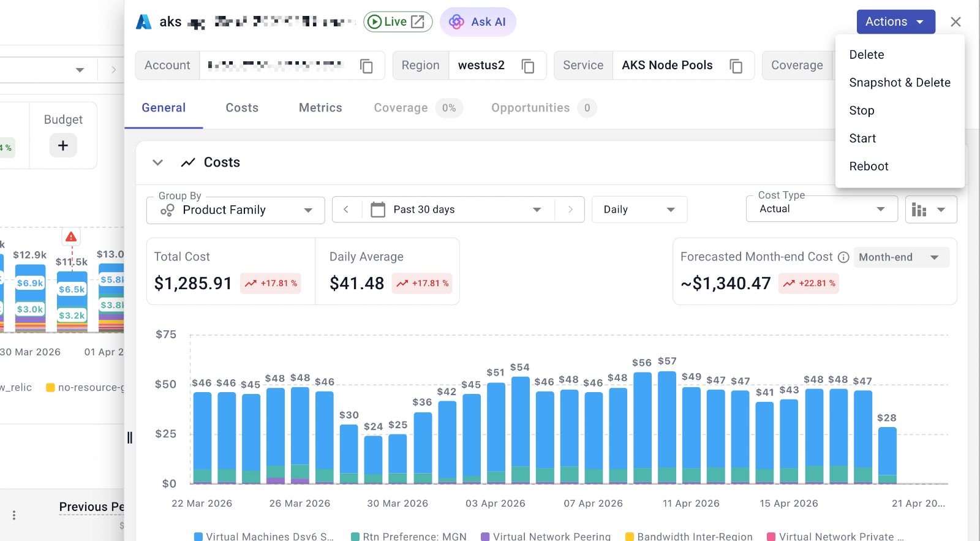Click forecast +22.81% trend badge
980x541 pixels.
click(809, 284)
